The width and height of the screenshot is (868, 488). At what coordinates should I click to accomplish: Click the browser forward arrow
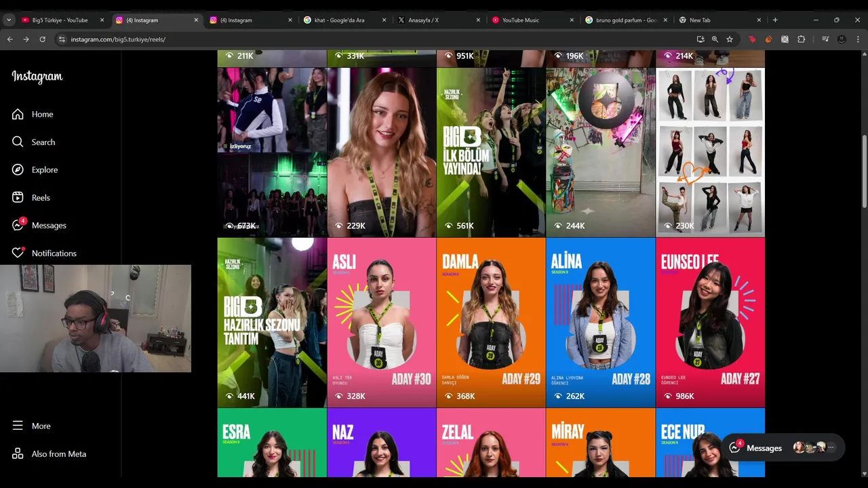point(26,39)
